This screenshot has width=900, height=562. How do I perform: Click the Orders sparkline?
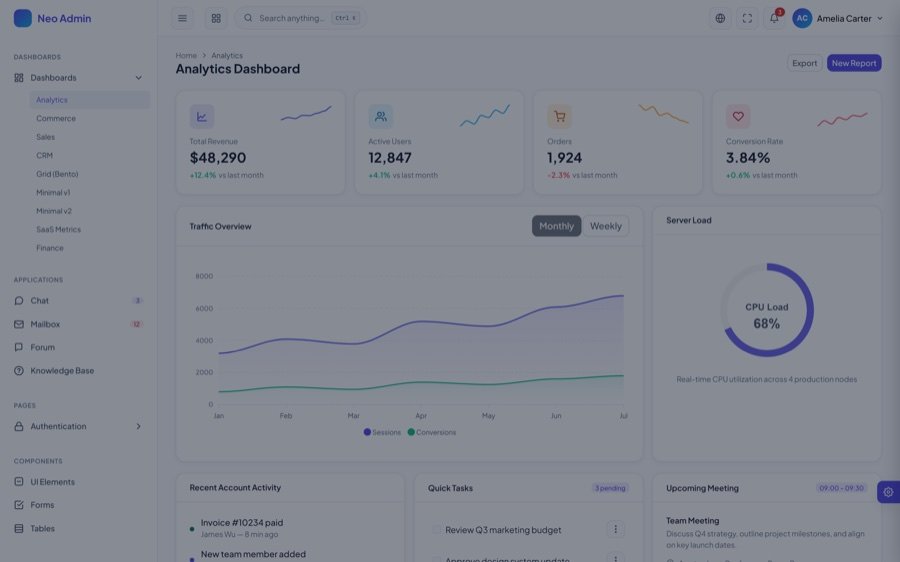coord(664,114)
